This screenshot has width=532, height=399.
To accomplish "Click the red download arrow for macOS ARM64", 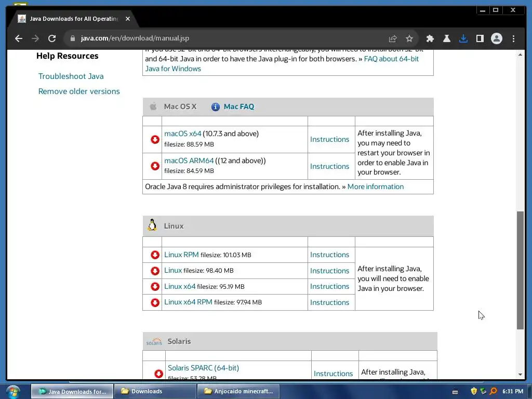I will click(155, 166).
